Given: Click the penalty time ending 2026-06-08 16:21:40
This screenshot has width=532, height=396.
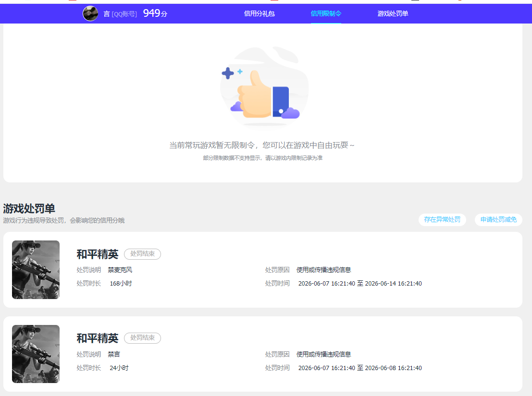Looking at the screenshot, I should [360, 368].
